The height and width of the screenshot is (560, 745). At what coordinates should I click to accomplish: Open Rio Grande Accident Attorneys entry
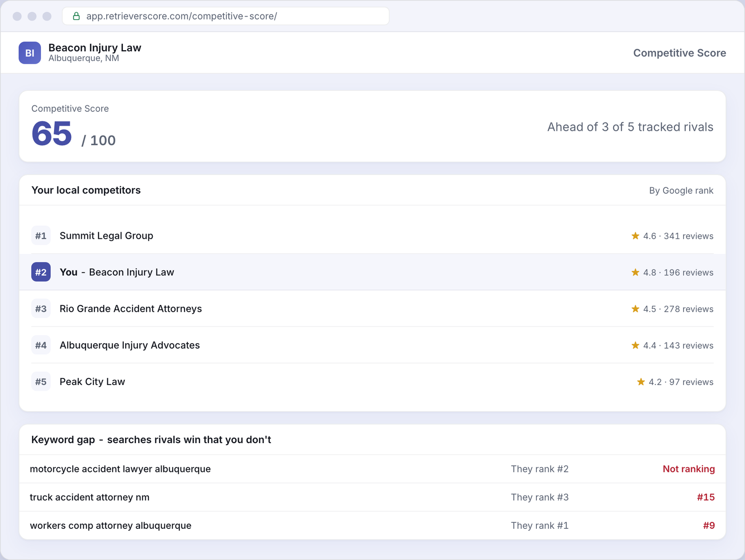pos(372,309)
